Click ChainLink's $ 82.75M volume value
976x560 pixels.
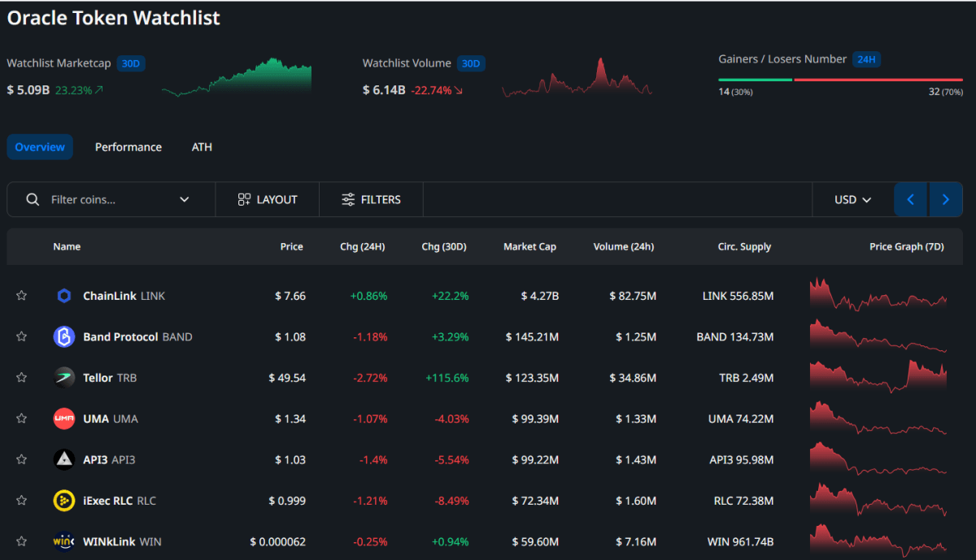coord(633,296)
